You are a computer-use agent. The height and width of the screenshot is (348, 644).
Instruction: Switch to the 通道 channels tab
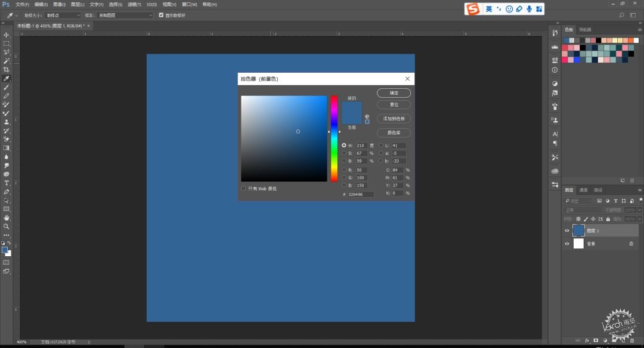(583, 190)
